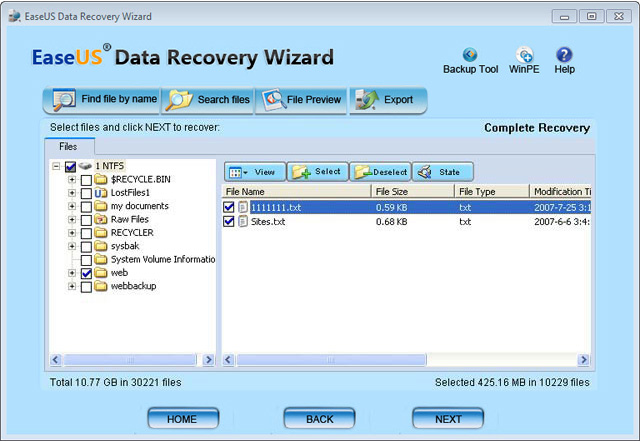The width and height of the screenshot is (640, 442).
Task: Click the web folder icon
Action: point(100,273)
